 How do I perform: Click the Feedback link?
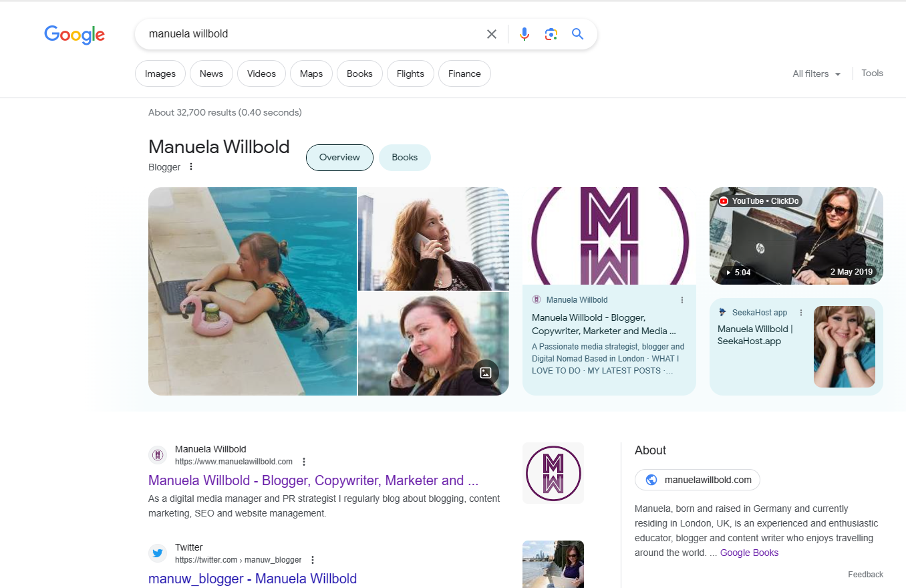[x=865, y=575]
